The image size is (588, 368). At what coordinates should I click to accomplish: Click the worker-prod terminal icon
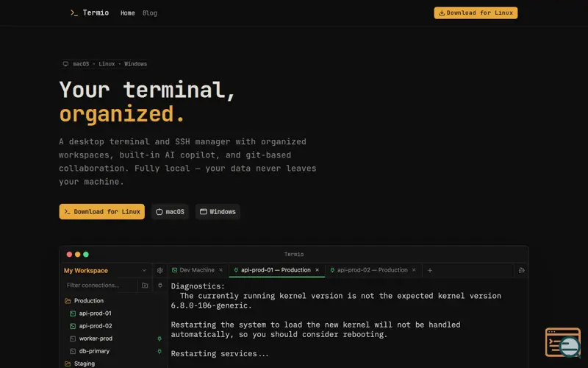[x=73, y=339]
